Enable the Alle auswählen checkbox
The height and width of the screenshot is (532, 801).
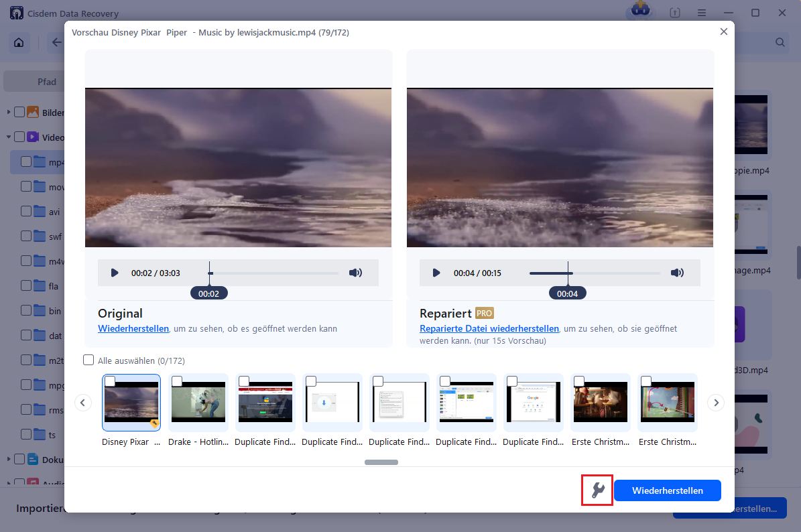click(x=88, y=360)
